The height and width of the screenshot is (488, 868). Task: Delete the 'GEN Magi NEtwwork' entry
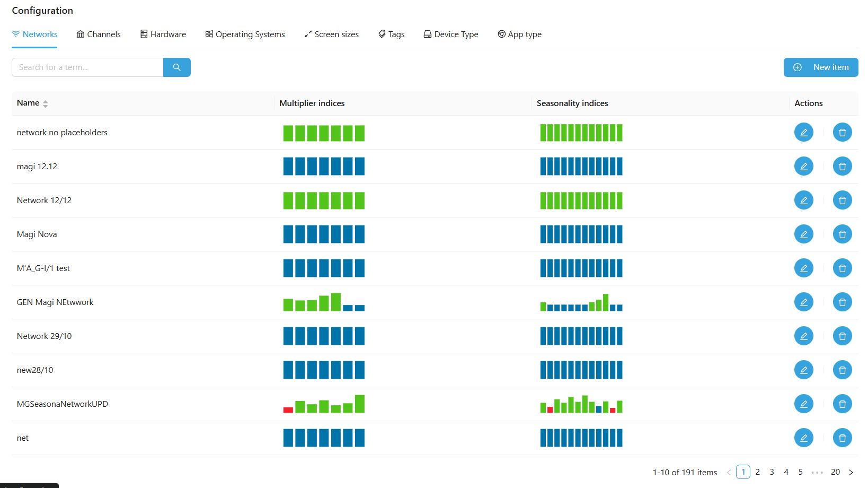point(842,302)
